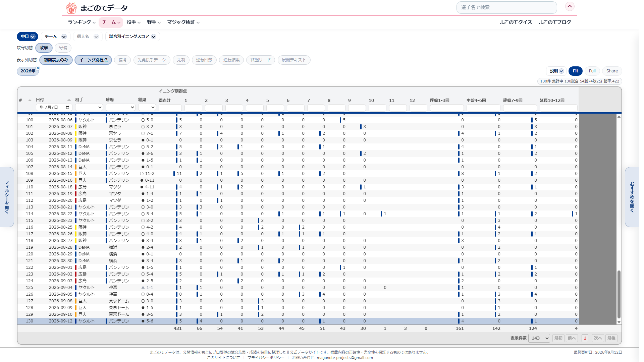Open the 球場 stadium filter dropdown
644x362 pixels.
tap(120, 108)
